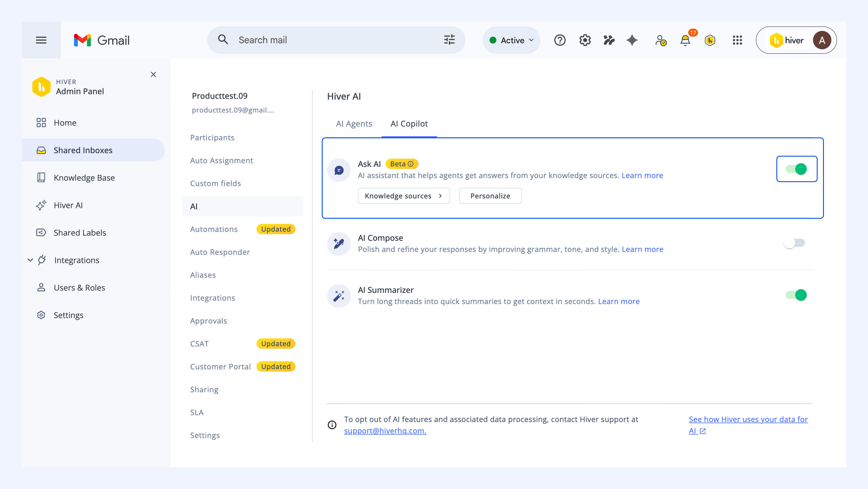The height and width of the screenshot is (489, 868).
Task: Click into the Search mail field
Action: (337, 40)
